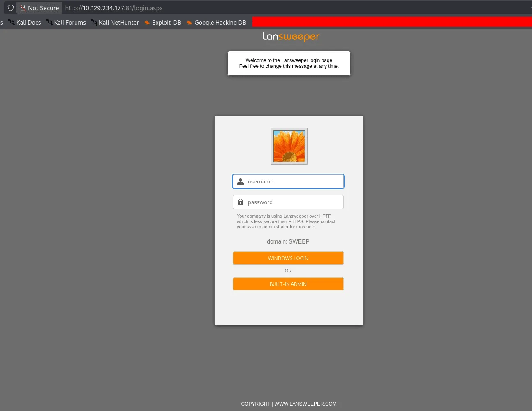Click the Lansweeper logo
Image resolution: width=532 pixels, height=411 pixels.
pyautogui.click(x=291, y=37)
